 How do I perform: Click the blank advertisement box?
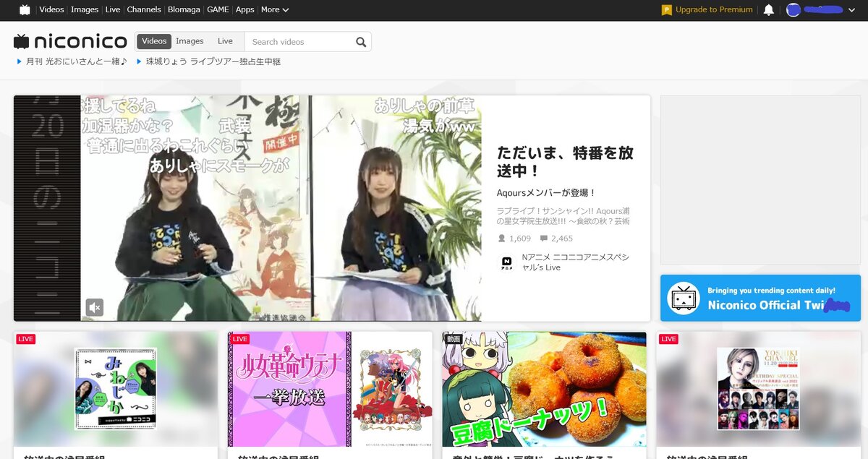click(760, 180)
